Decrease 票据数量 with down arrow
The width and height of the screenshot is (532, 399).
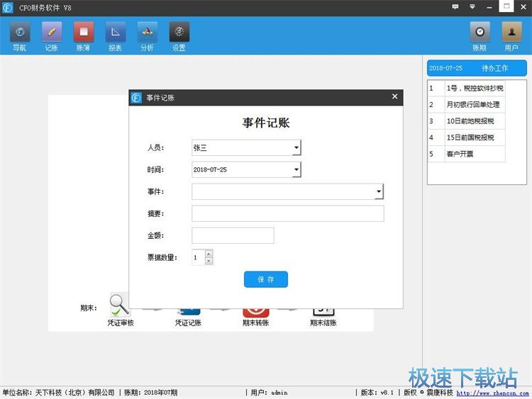pos(209,261)
